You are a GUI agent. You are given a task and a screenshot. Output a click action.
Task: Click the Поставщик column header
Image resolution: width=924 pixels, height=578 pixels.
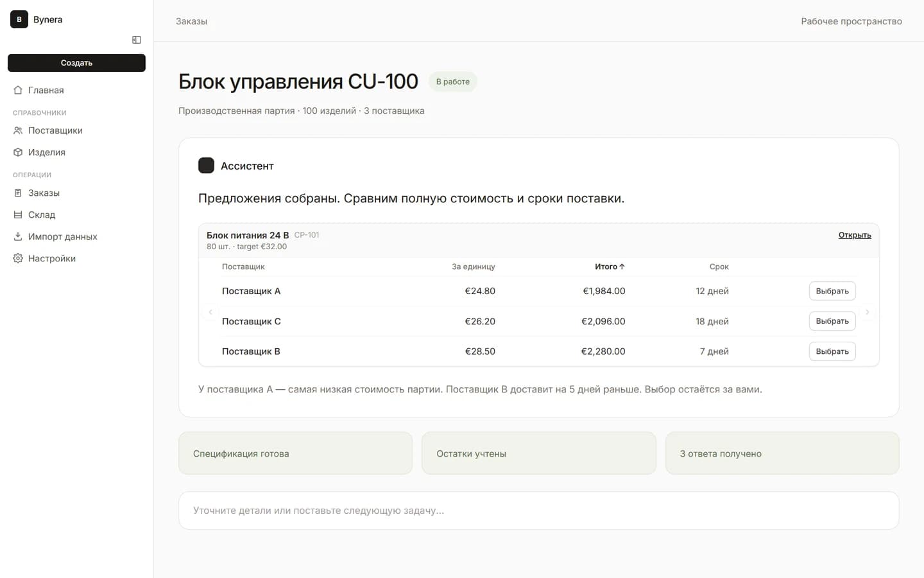pyautogui.click(x=243, y=267)
